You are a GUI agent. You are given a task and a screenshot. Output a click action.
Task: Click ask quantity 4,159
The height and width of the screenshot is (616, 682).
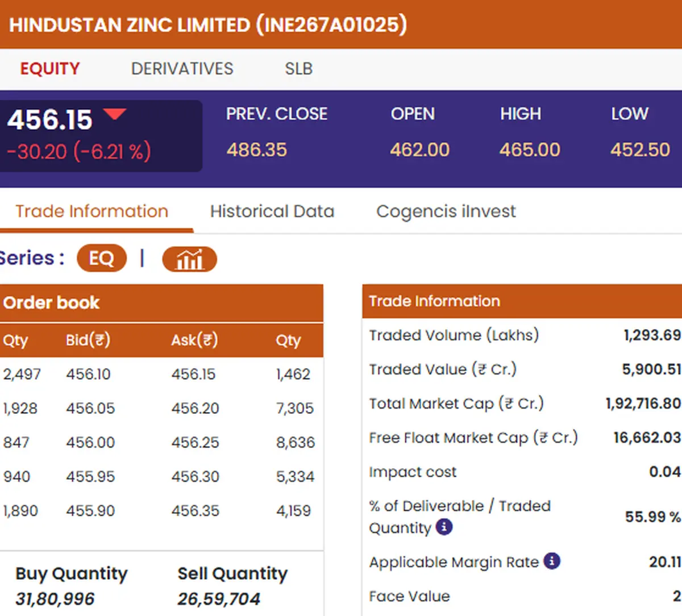point(294,511)
